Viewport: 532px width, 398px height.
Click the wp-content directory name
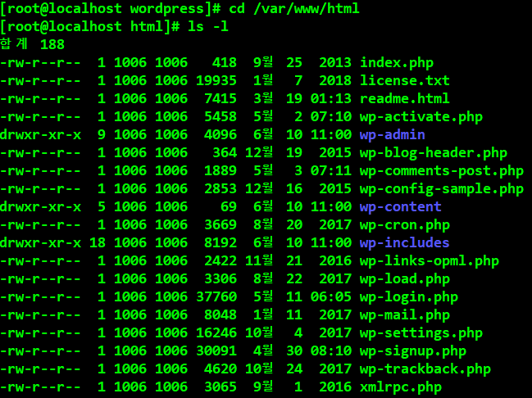tap(401, 207)
